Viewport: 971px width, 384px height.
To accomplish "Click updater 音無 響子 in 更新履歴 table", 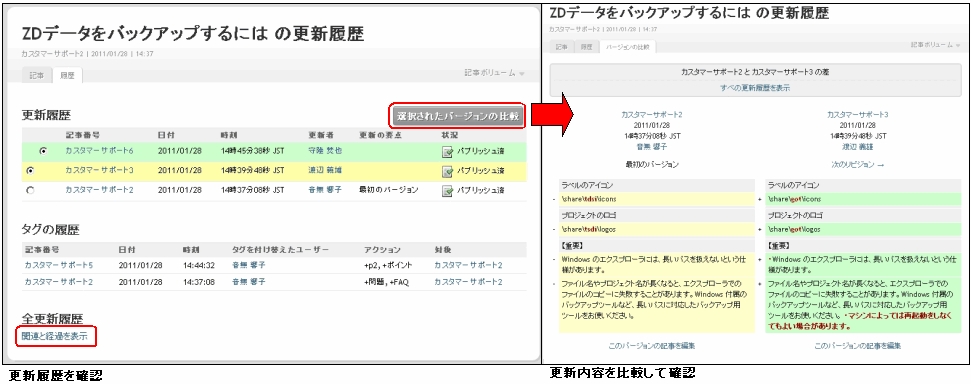I will pyautogui.click(x=324, y=190).
